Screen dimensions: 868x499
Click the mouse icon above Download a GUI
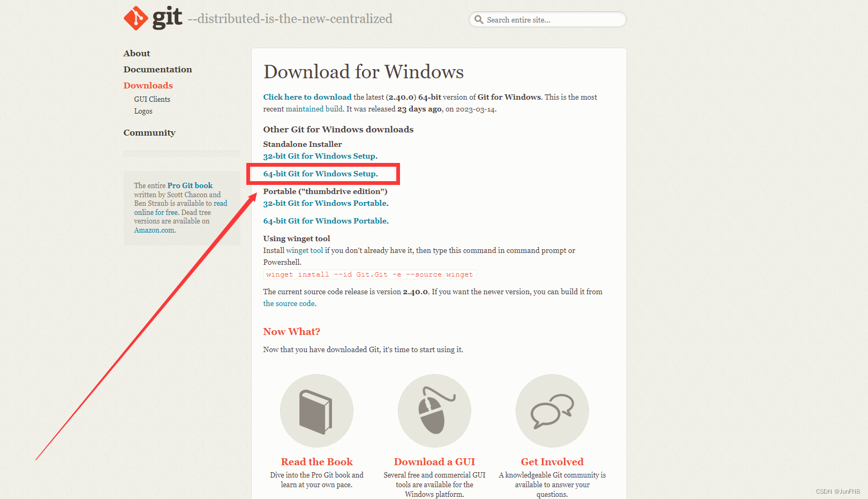434,411
